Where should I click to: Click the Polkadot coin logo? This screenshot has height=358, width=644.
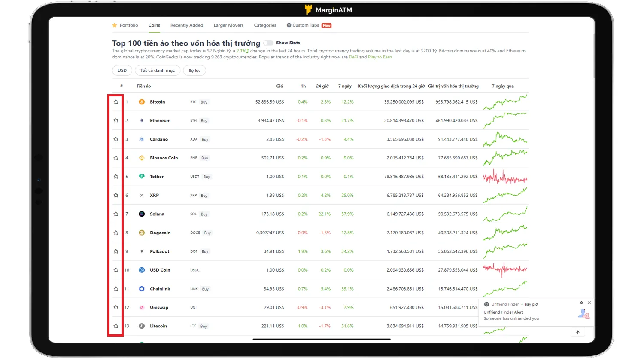(142, 251)
